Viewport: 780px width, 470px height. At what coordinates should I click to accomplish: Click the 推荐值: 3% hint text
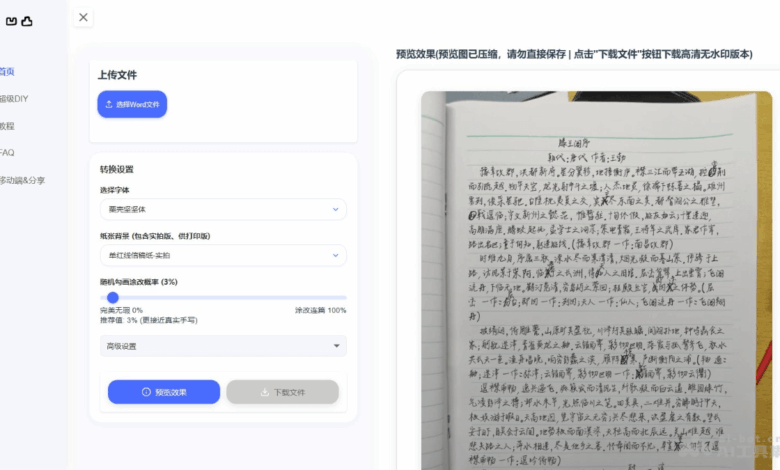[149, 320]
